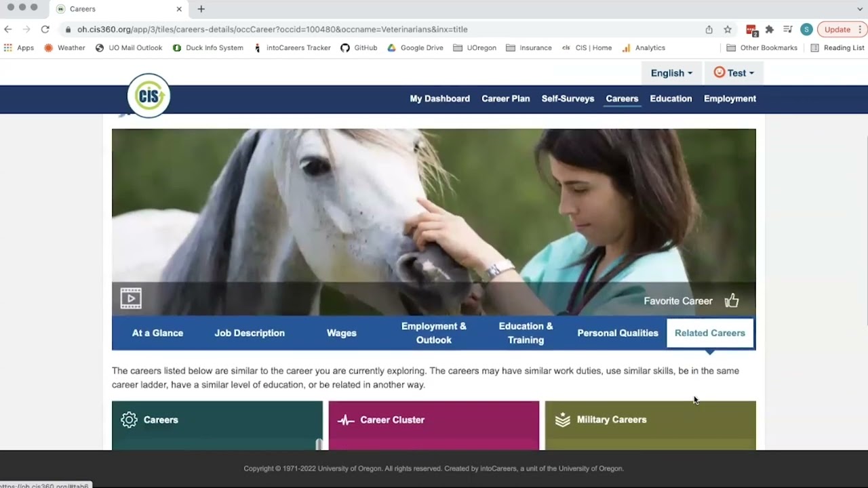Play the veterinarian career video icon
This screenshot has width=868, height=488.
pos(131,298)
